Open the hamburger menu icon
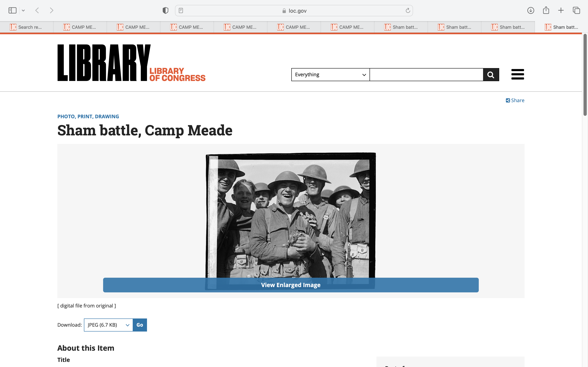 tap(518, 74)
